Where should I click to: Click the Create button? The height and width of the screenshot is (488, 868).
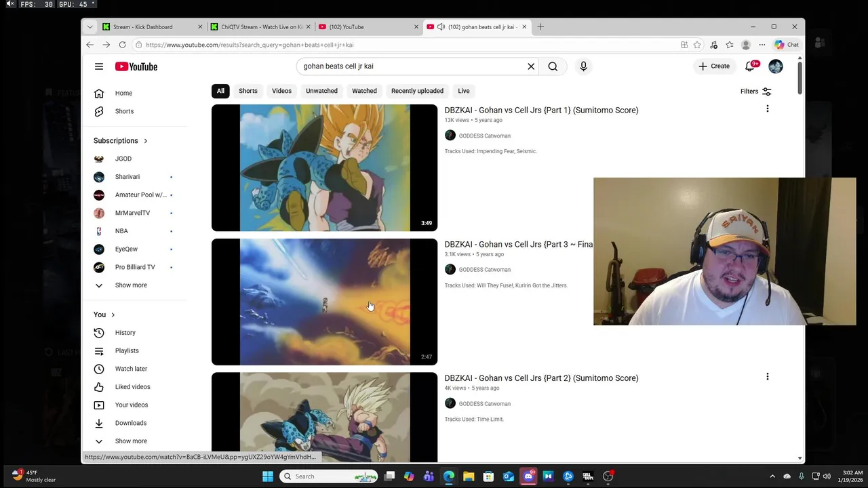714,66
